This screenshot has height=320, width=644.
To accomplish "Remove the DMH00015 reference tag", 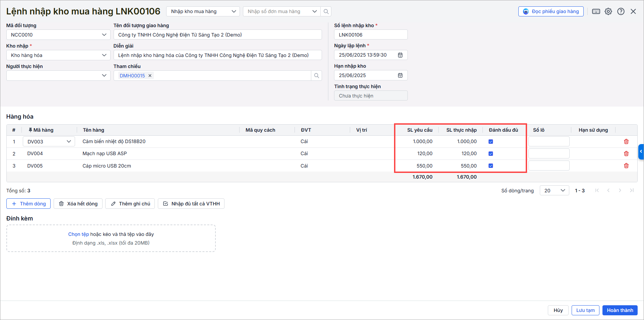I will coord(150,76).
